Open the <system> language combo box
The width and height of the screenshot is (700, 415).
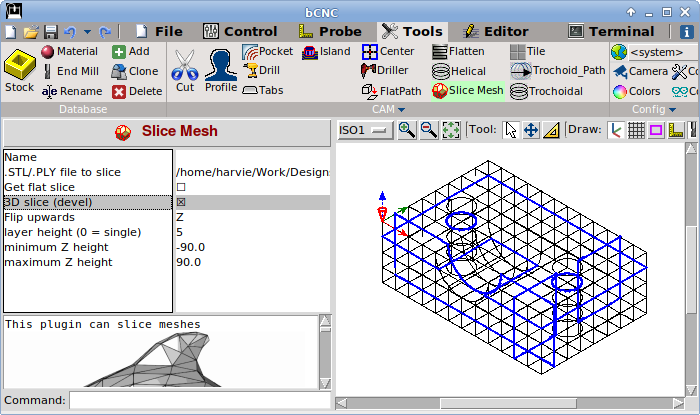[662, 52]
